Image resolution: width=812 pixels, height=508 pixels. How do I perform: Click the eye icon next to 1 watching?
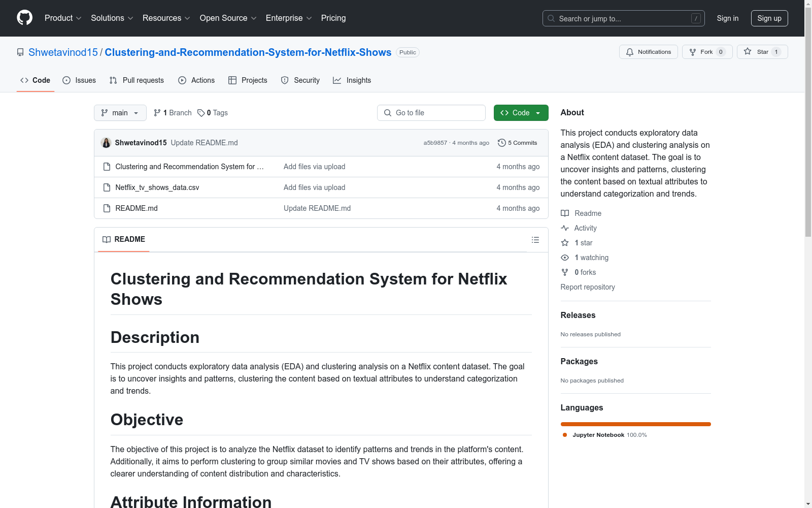tap(565, 258)
